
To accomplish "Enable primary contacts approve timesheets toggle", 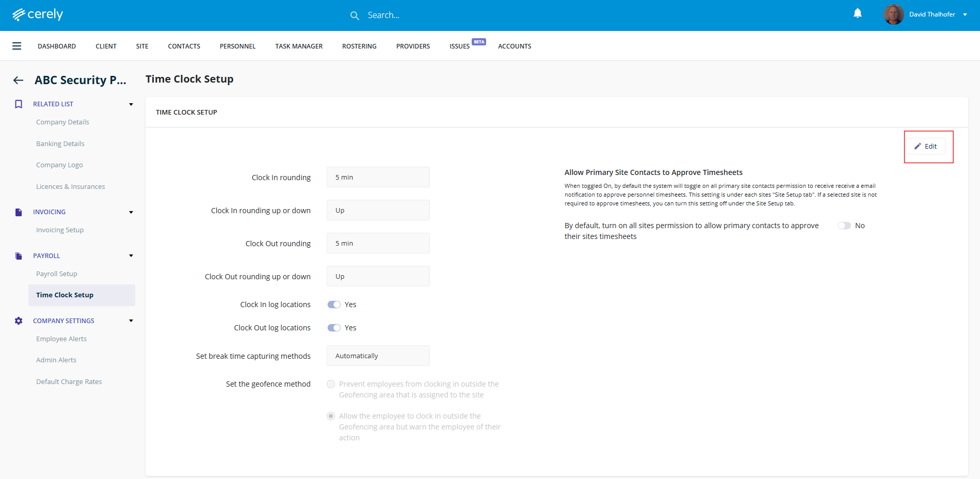I will [844, 226].
